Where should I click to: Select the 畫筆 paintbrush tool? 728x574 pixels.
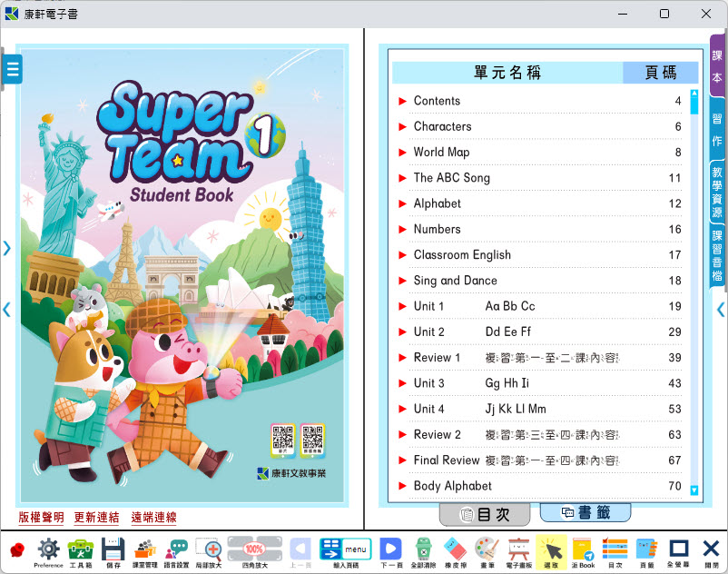pos(487,552)
